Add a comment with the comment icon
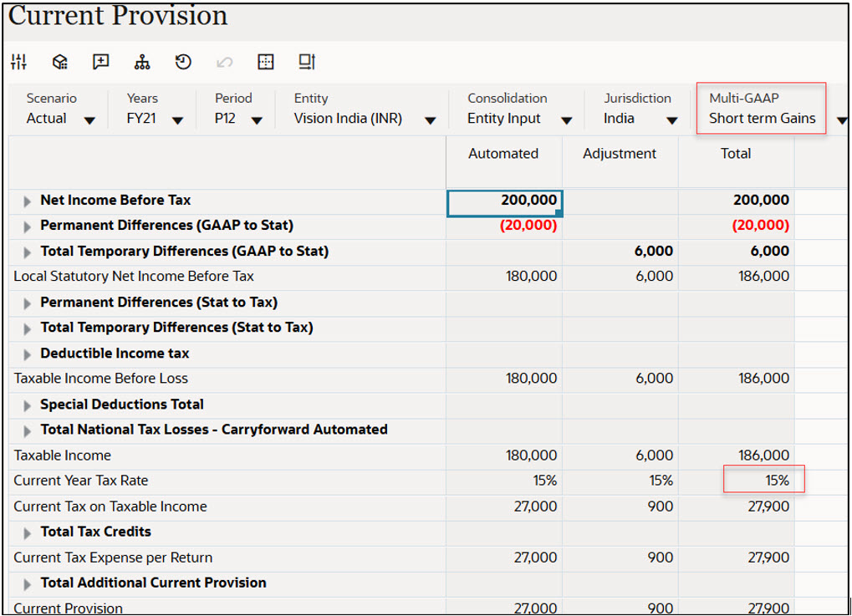The height and width of the screenshot is (616, 852). click(x=101, y=62)
